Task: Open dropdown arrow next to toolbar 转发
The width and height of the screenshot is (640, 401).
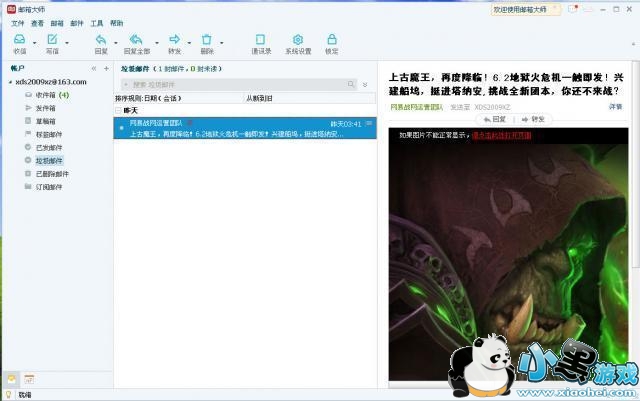Action: pyautogui.click(x=189, y=43)
